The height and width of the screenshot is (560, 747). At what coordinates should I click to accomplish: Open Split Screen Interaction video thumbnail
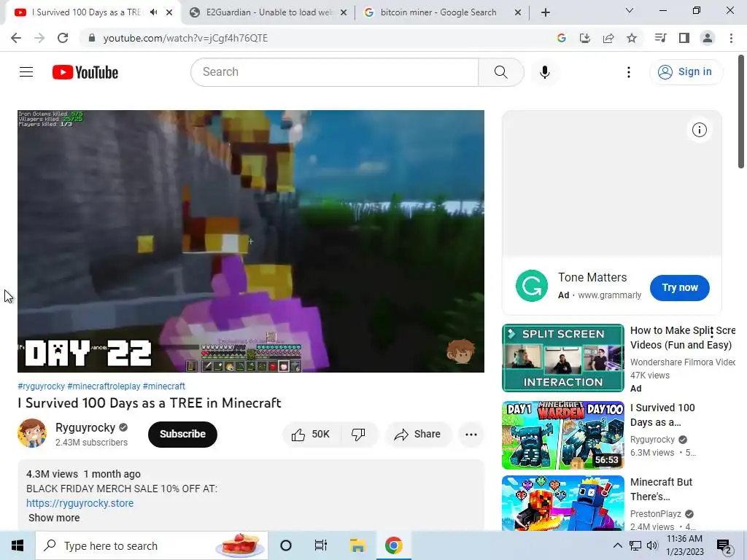click(563, 358)
